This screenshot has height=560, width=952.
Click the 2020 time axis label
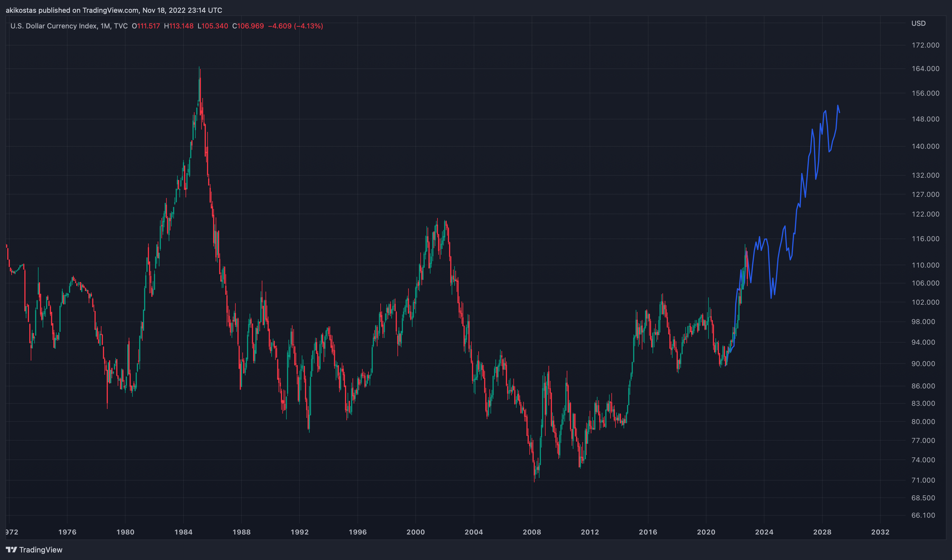point(706,532)
